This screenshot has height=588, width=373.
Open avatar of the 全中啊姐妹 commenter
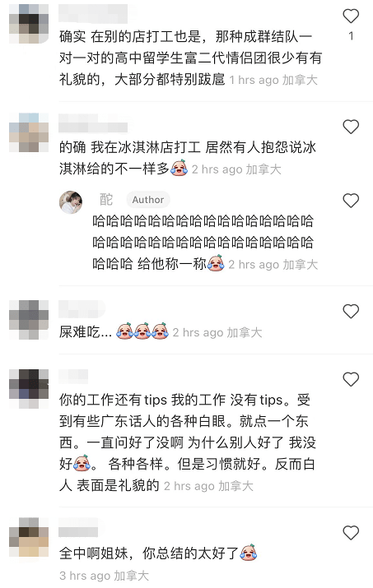coord(29,537)
